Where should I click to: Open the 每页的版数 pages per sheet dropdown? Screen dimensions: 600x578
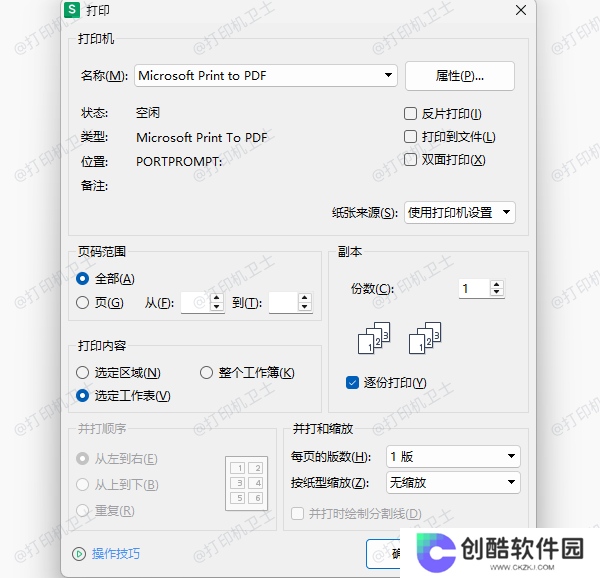(453, 456)
